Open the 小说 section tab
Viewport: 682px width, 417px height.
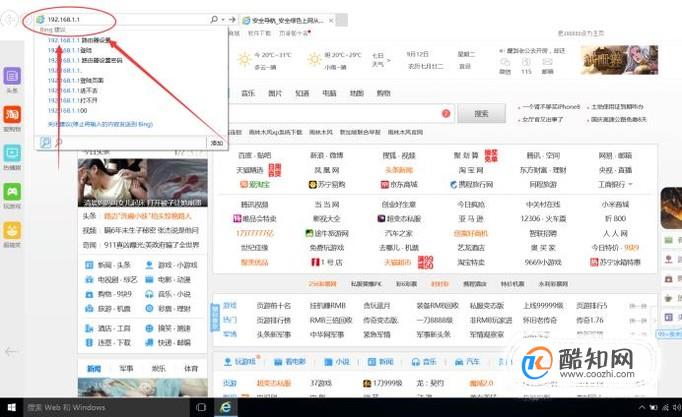[x=337, y=362]
